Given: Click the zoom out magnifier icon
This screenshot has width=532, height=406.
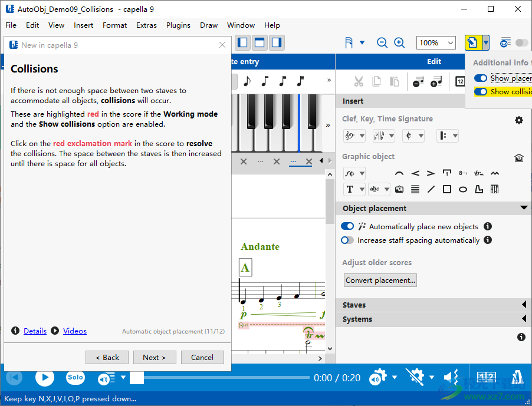Looking at the screenshot, I should [x=382, y=42].
